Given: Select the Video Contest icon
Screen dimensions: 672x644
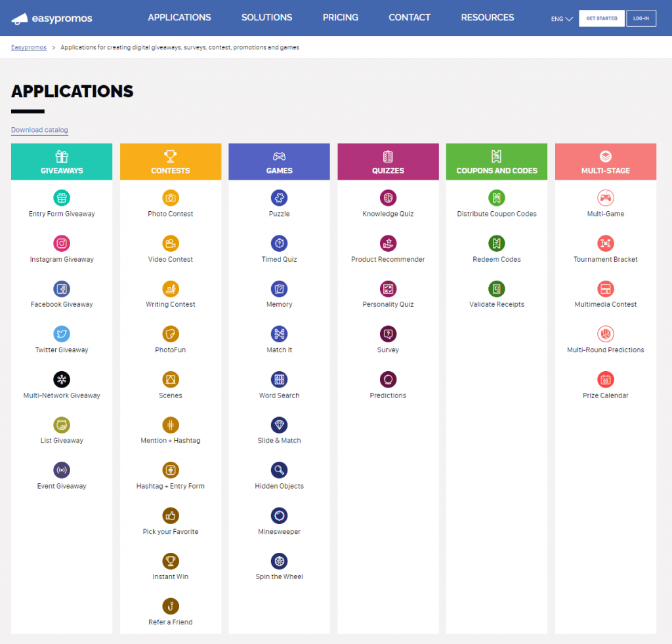Looking at the screenshot, I should pos(171,243).
